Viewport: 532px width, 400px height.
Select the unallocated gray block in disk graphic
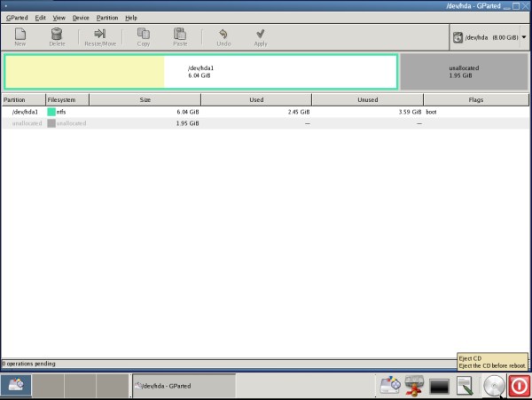pyautogui.click(x=464, y=72)
